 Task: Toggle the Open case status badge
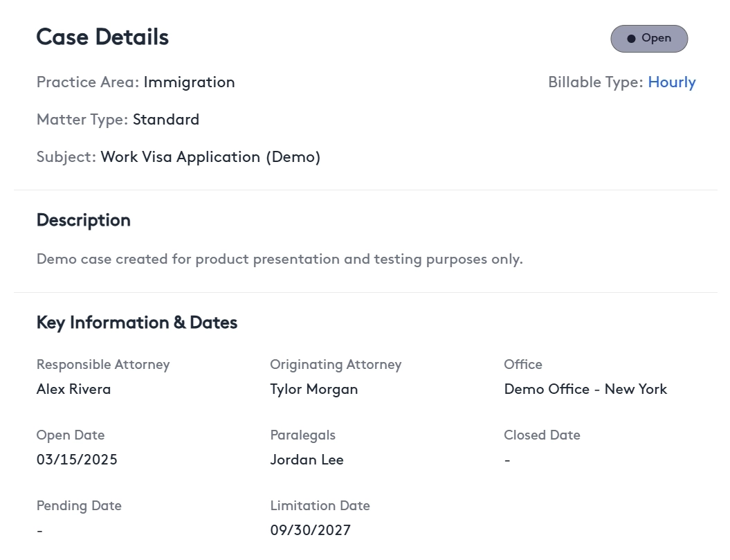pyautogui.click(x=649, y=38)
